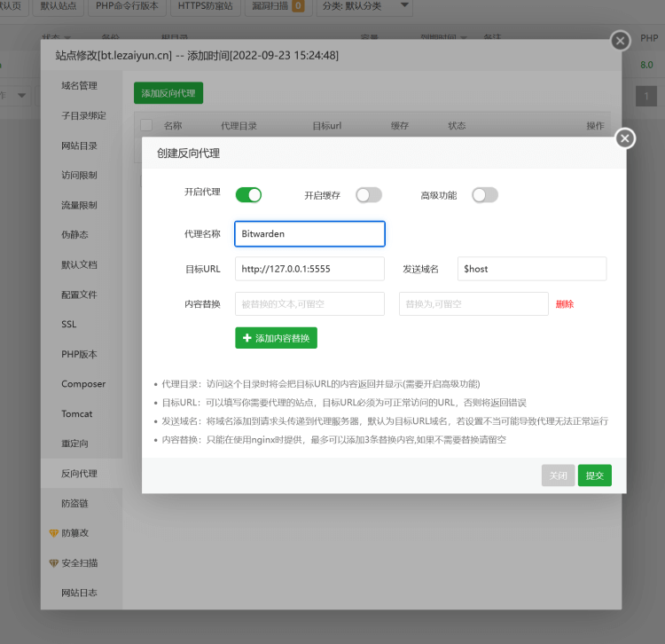Disable the 开启代理 switch
Image resolution: width=665 pixels, height=644 pixels.
[x=248, y=195]
